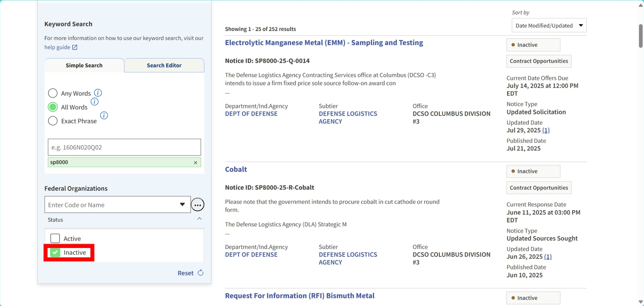Click the scrollbar up arrow icon
This screenshot has width=644, height=306.
[640, 5]
